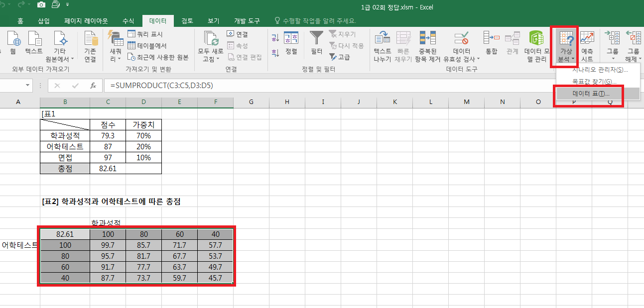Click the 고급 (Advanced) filter button
The height and width of the screenshot is (308, 644).
340,57
